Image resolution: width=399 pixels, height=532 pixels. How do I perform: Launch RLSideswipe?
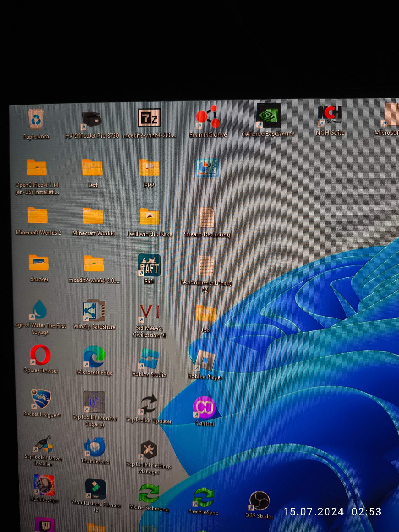[44, 485]
